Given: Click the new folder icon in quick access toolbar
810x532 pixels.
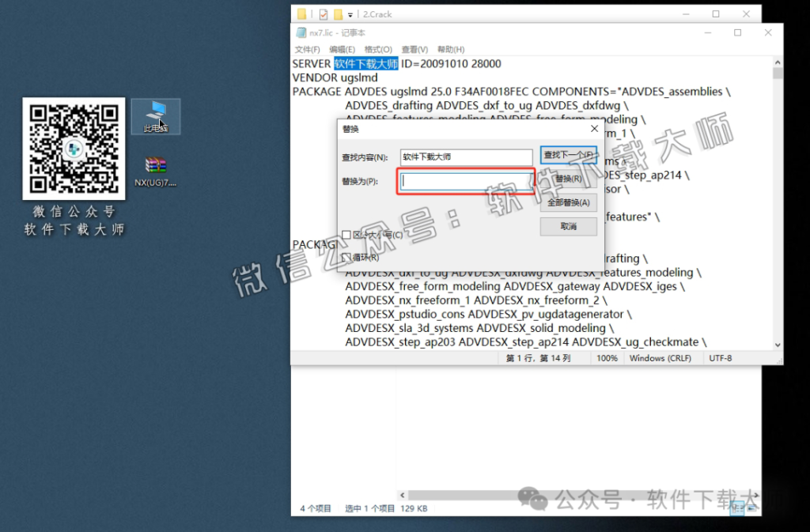Looking at the screenshot, I should click(x=338, y=14).
